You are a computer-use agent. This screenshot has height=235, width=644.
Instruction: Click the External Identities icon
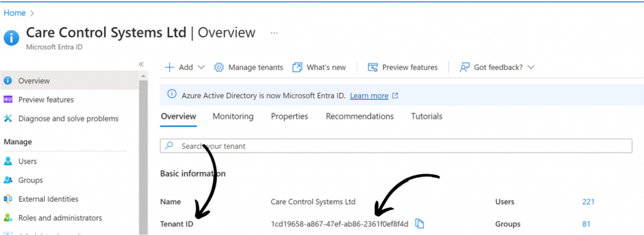(x=8, y=199)
